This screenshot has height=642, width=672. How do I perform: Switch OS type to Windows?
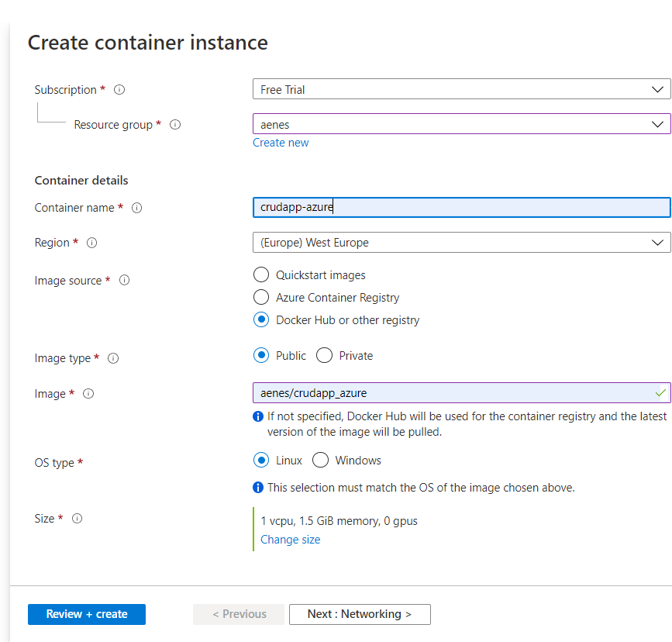(x=320, y=460)
